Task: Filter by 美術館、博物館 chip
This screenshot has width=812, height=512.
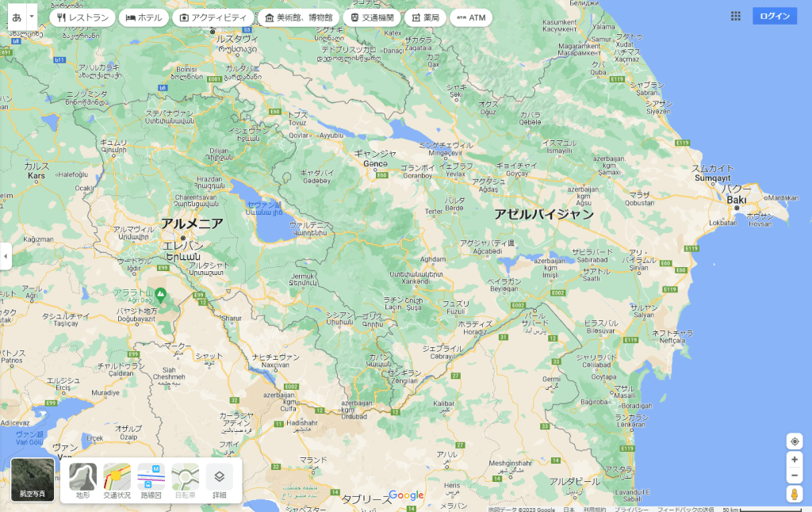Action: click(x=298, y=17)
